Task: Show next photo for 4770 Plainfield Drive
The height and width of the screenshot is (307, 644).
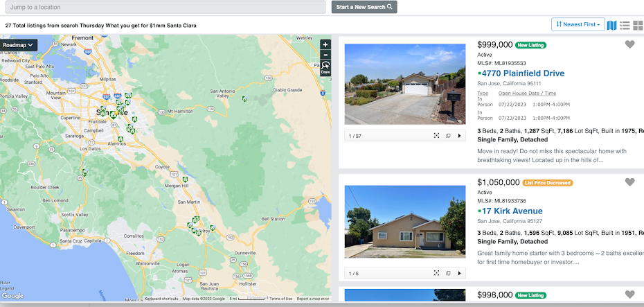Action: 459,136
